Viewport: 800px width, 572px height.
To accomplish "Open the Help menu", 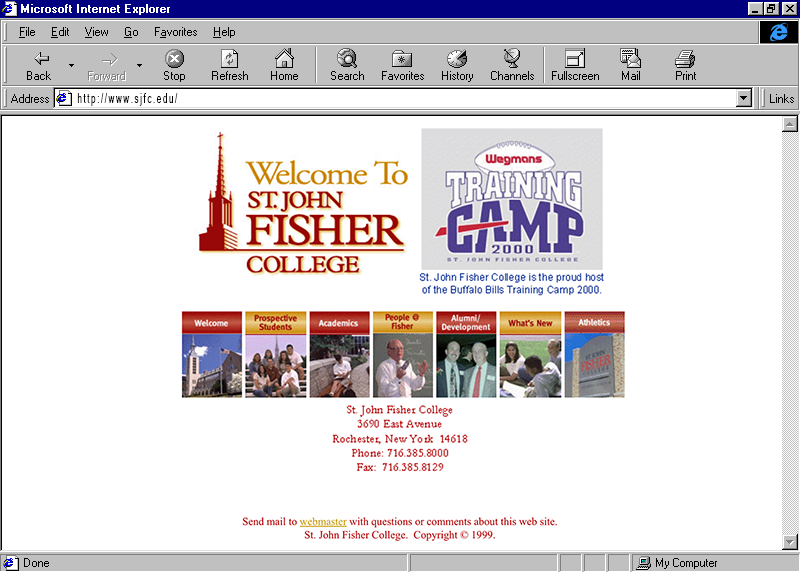I will pos(224,32).
